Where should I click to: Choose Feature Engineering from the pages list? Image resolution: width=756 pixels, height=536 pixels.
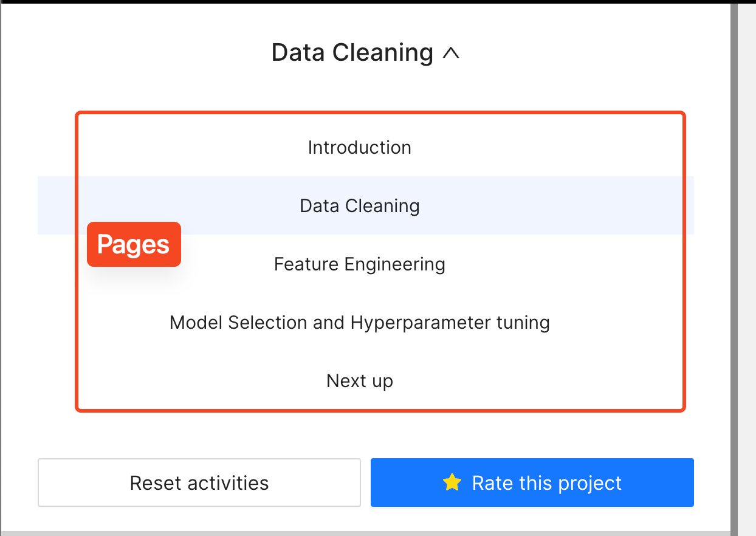tap(360, 264)
